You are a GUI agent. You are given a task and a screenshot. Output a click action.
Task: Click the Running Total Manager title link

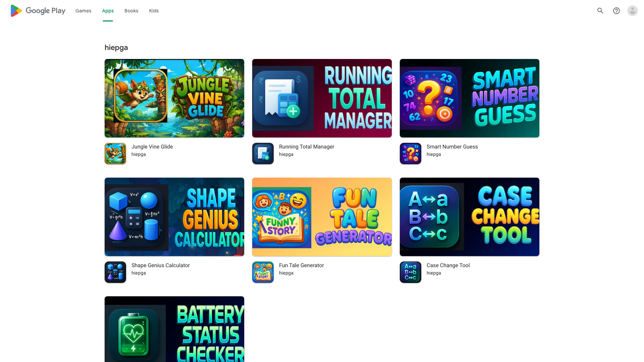(307, 147)
